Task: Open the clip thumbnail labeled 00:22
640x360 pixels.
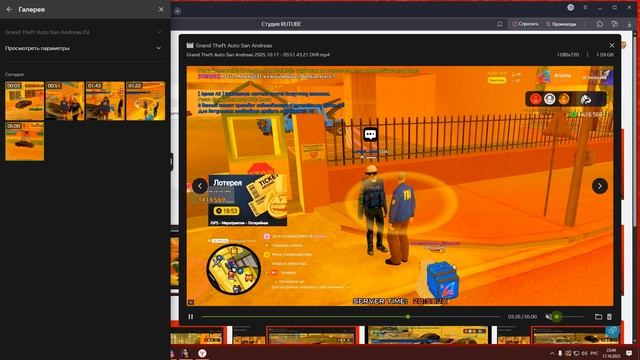Action: click(146, 101)
